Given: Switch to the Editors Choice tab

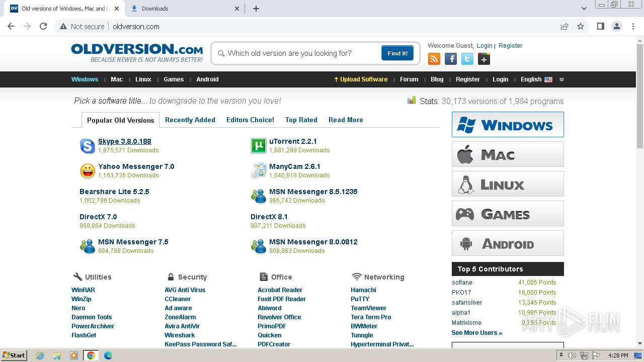Looking at the screenshot, I should coord(250,120).
